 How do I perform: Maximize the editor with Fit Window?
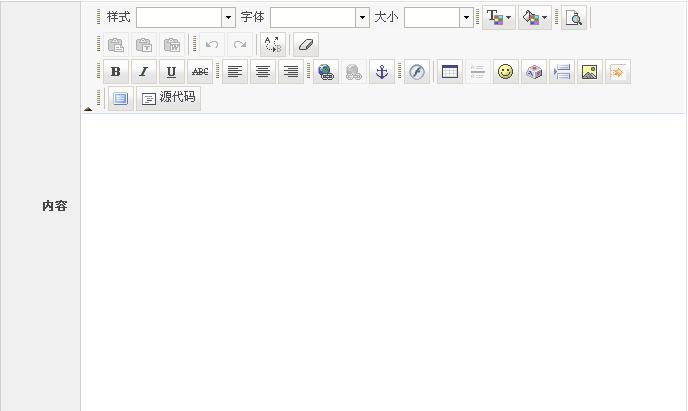click(x=121, y=98)
